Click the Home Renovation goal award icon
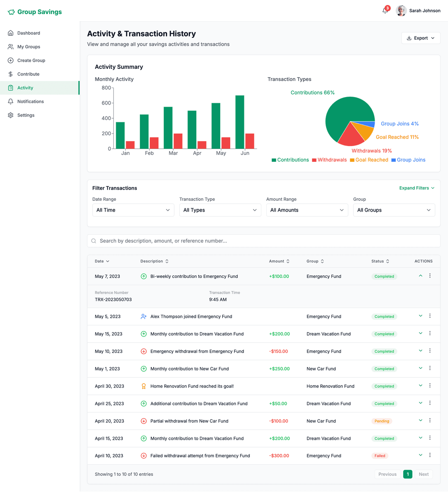 coord(144,386)
